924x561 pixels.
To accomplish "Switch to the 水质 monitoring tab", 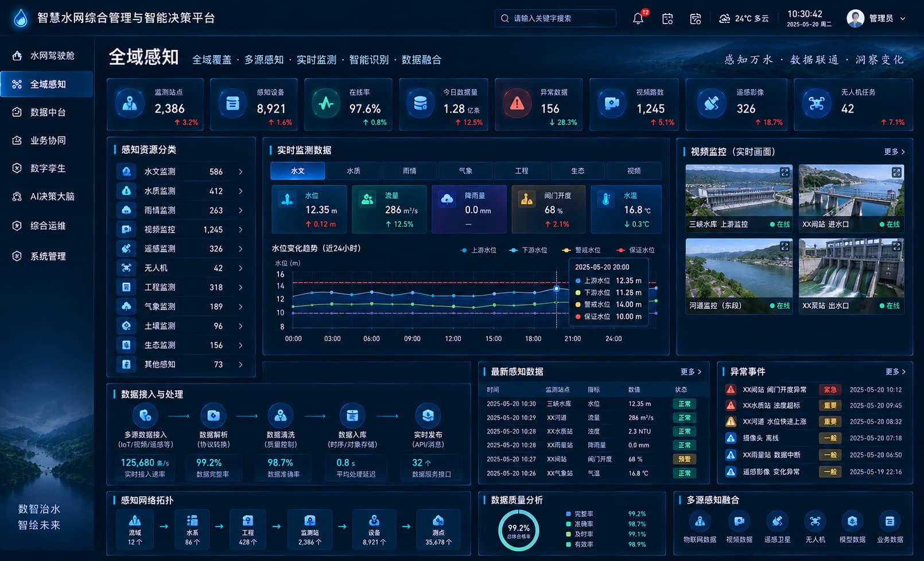I will coord(354,171).
